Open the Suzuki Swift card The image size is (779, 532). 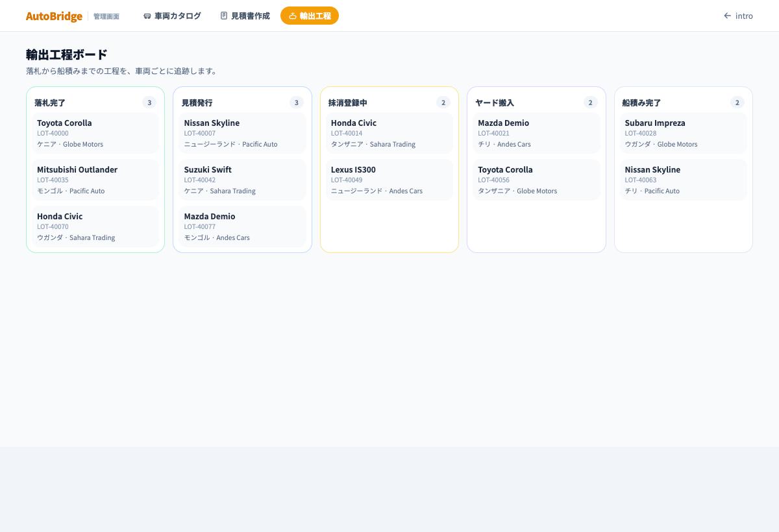click(x=242, y=180)
